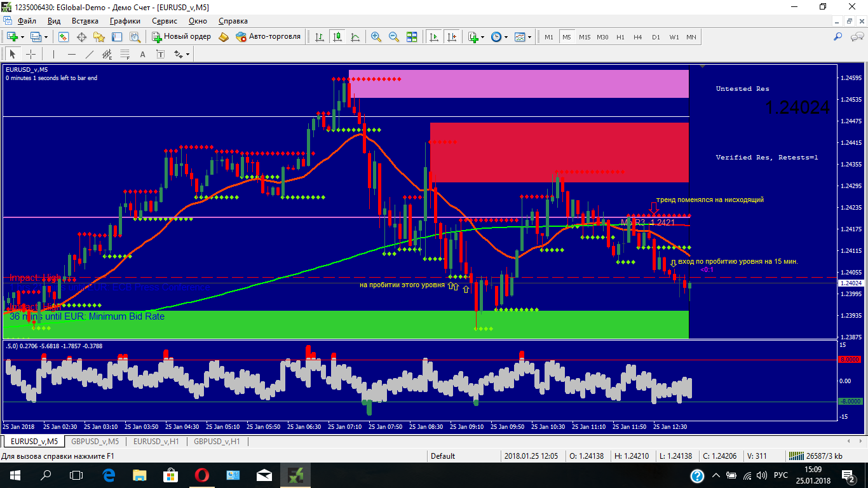Click the Новый ордер button
868x488 pixels.
tap(181, 37)
